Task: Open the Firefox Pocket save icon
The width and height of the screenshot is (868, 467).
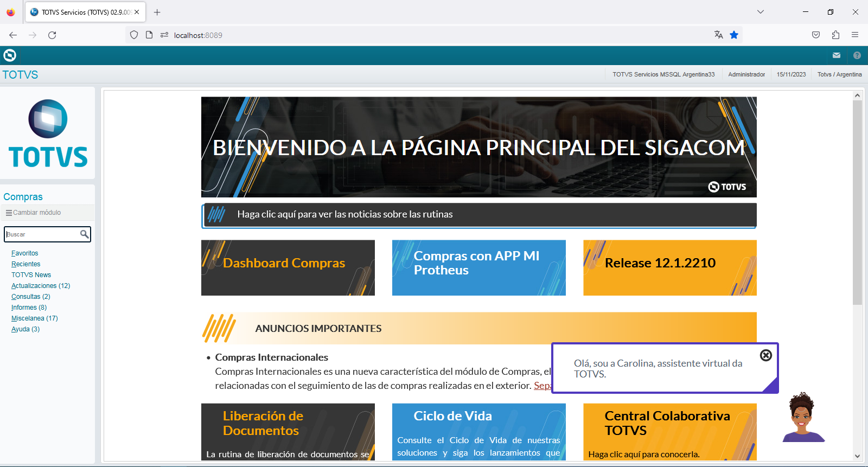Action: coord(816,35)
